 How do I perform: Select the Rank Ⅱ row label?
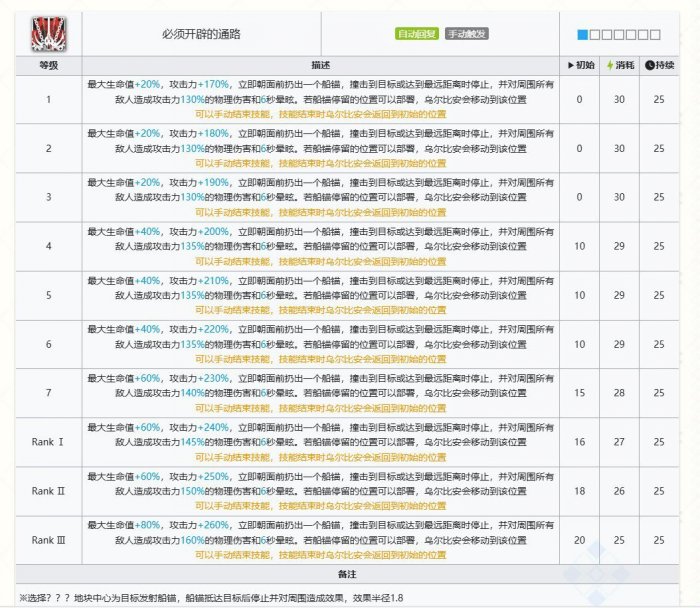48,491
